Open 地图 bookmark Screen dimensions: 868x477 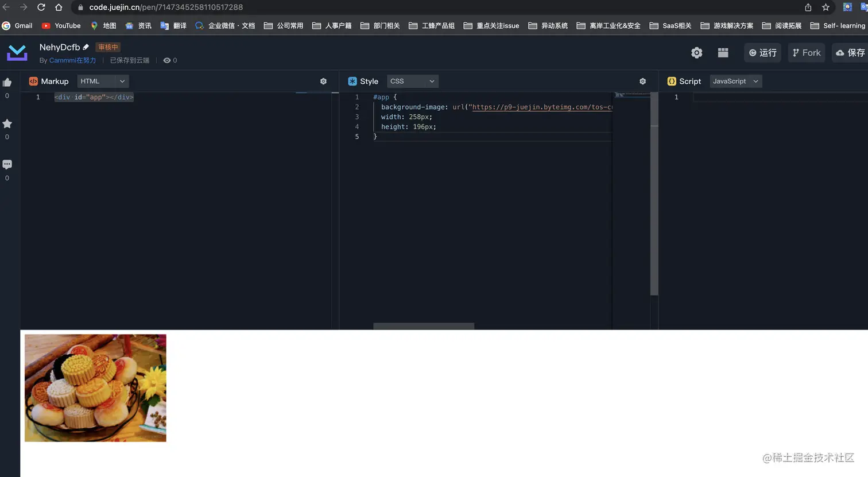coord(103,26)
